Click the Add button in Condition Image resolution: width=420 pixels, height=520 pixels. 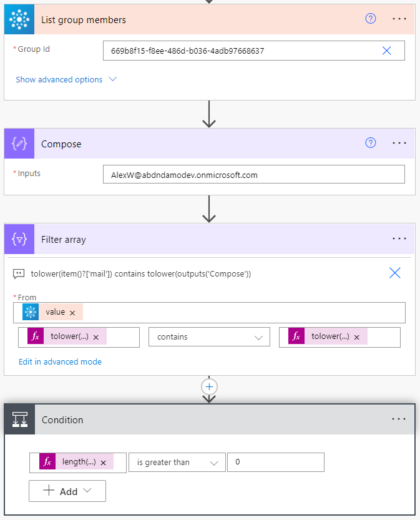click(67, 491)
